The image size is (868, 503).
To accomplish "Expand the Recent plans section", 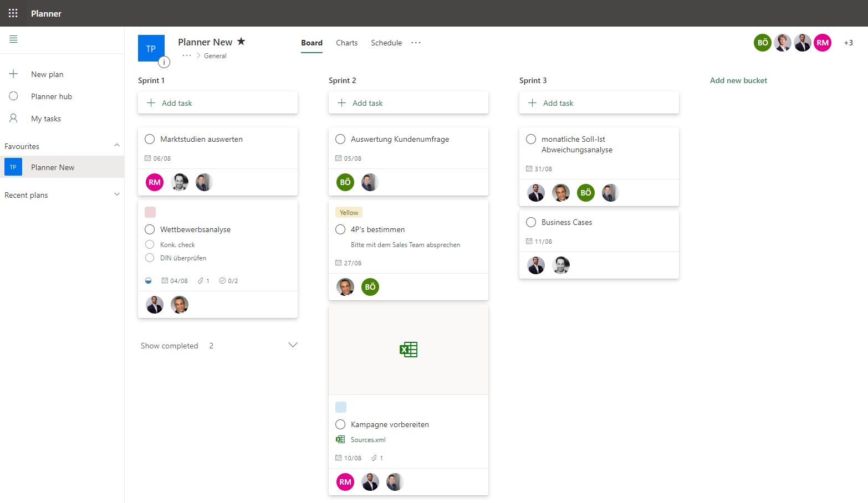I will [x=117, y=194].
